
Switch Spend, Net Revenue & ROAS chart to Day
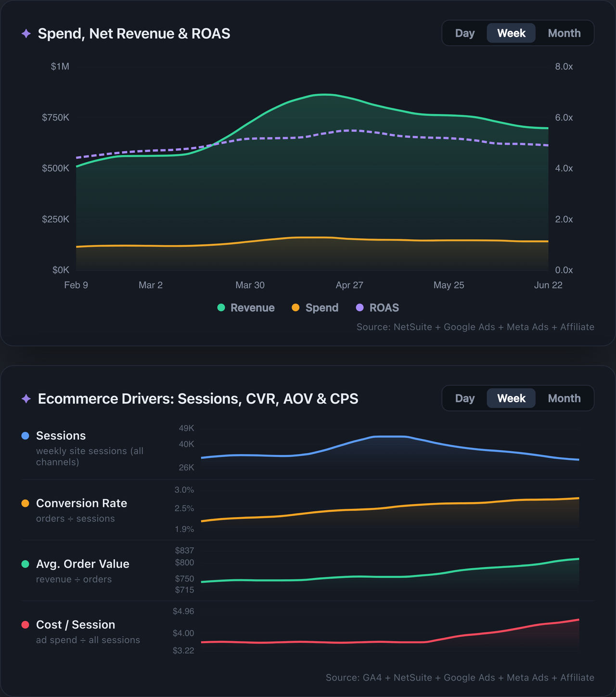[x=465, y=33]
